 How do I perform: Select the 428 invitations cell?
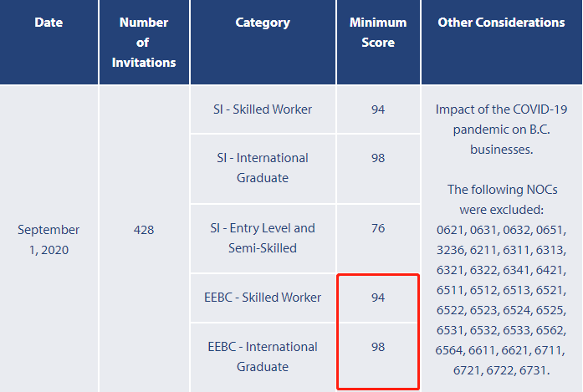(144, 229)
